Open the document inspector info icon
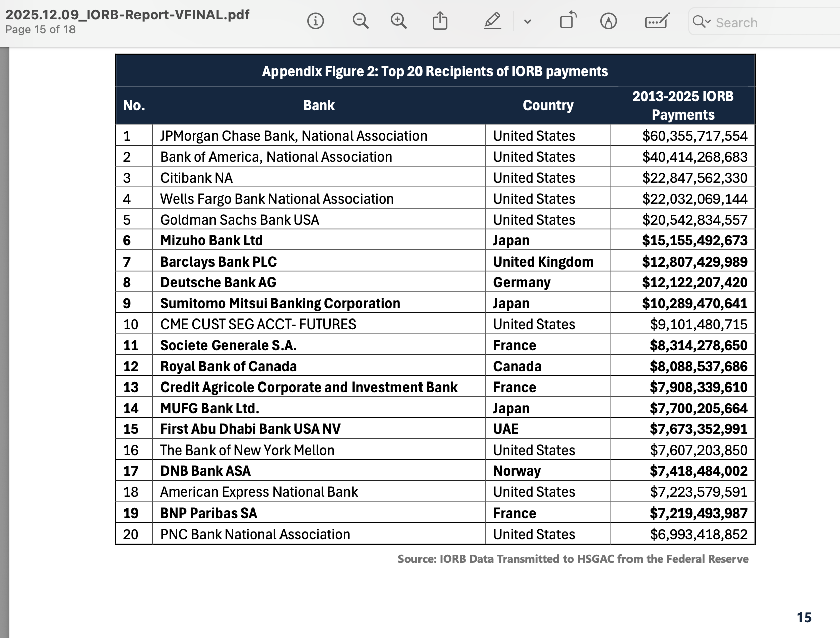 316,21
